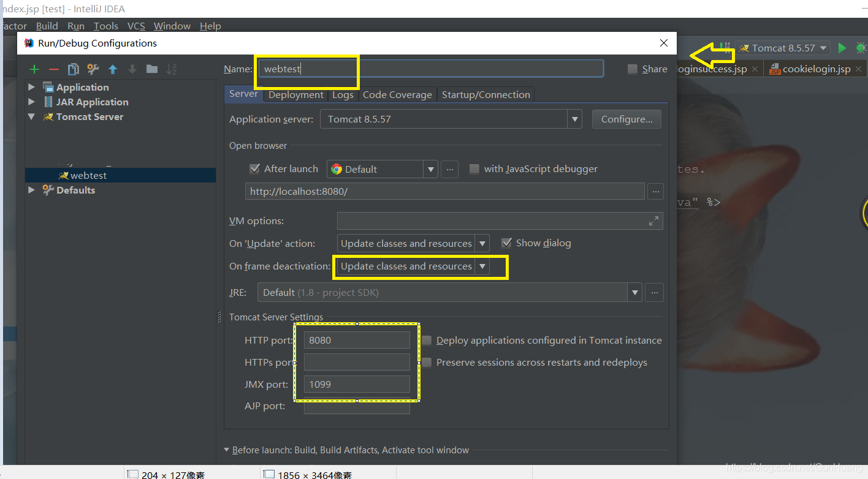Open the Default browser dropdown
Image resolution: width=868 pixels, height=479 pixels.
point(430,169)
